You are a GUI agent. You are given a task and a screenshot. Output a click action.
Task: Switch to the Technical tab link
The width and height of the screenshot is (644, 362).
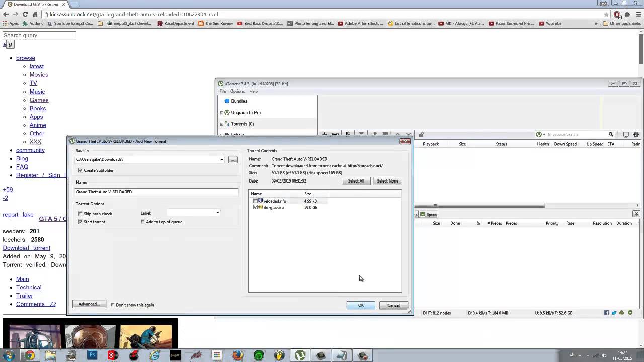(29, 287)
